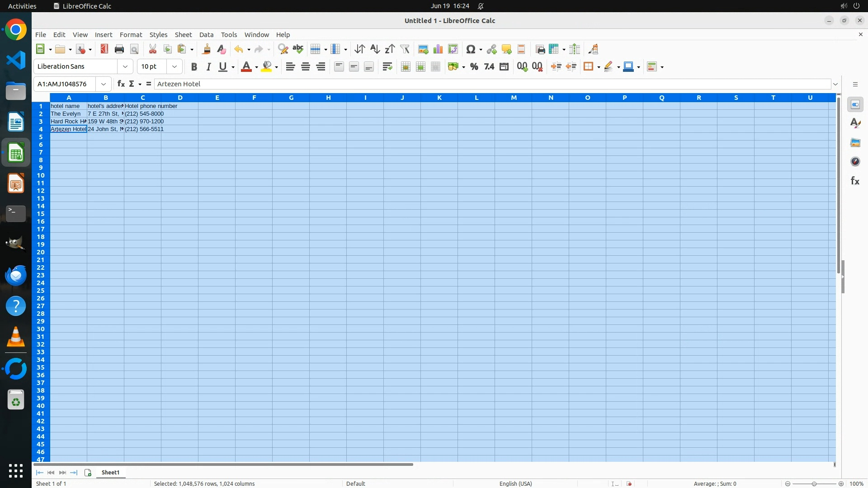Viewport: 868px width, 488px height.
Task: Open the font name dropdown
Action: [x=125, y=67]
